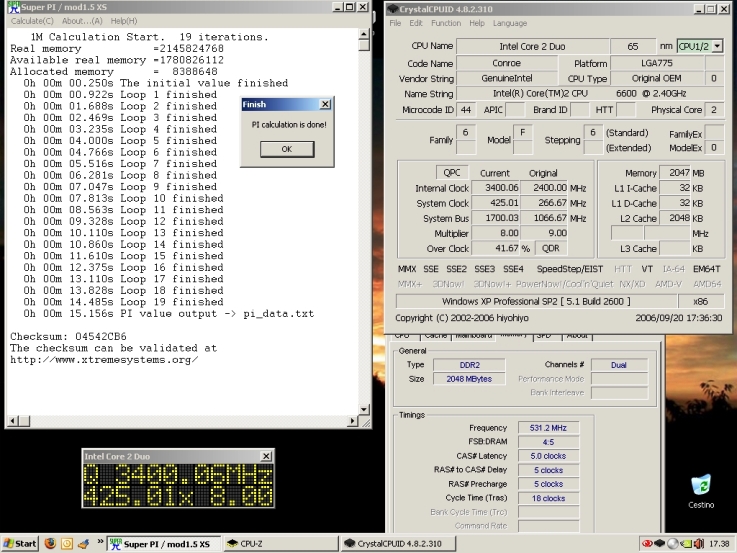Click Super PI title bar icon

14,7
